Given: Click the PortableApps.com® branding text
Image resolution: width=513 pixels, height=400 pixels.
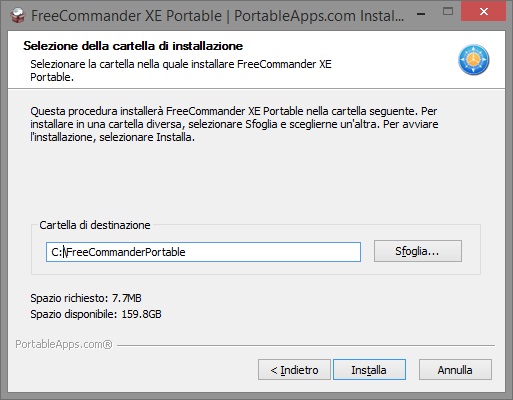Looking at the screenshot, I should coord(64,344).
